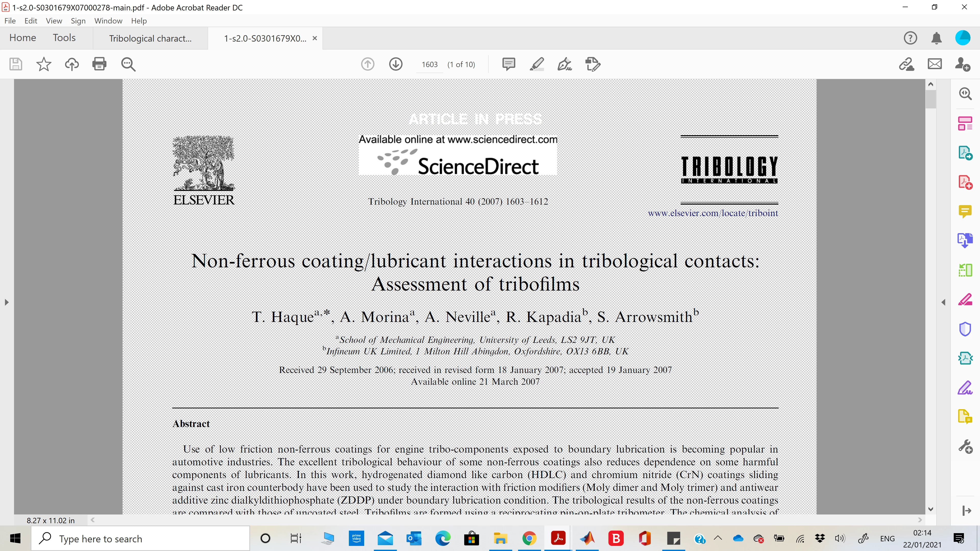Select the highlight text pen tool
This screenshot has height=551, width=980.
537,64
